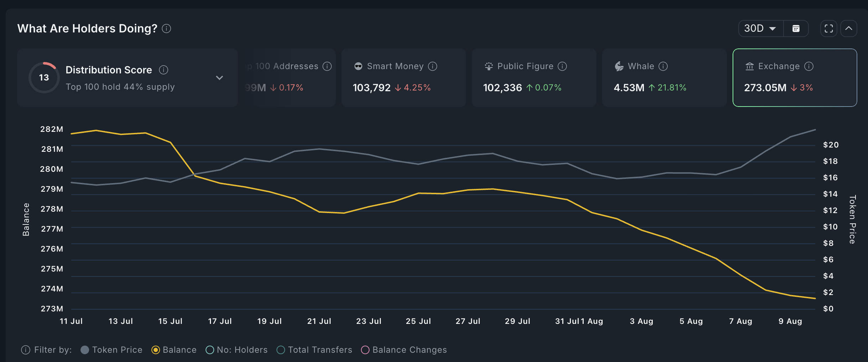Click the Distribution Score info icon
868x362 pixels.
pos(164,70)
